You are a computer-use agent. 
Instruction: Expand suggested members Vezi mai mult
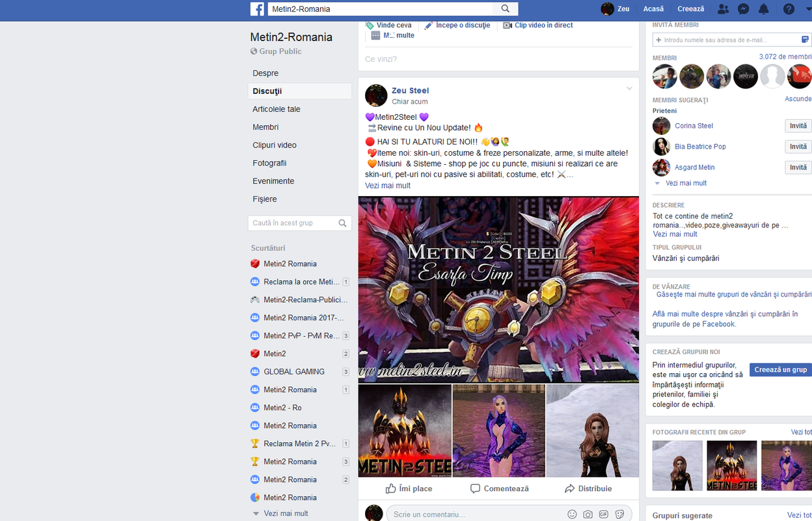[686, 183]
